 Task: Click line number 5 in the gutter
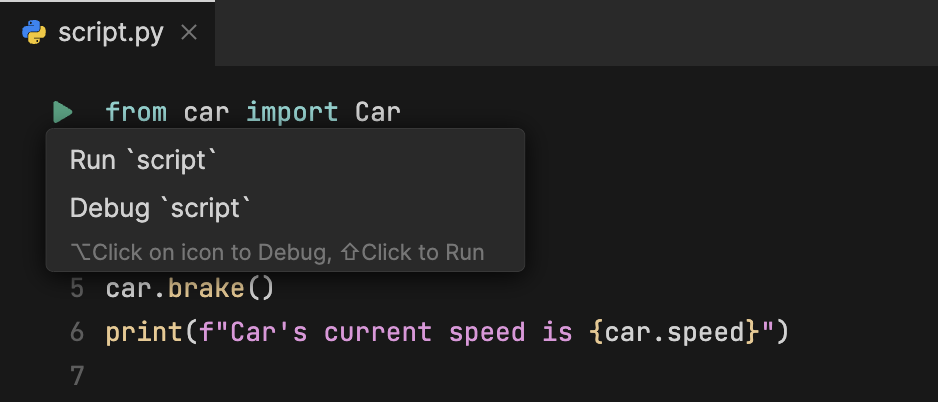tap(78, 290)
